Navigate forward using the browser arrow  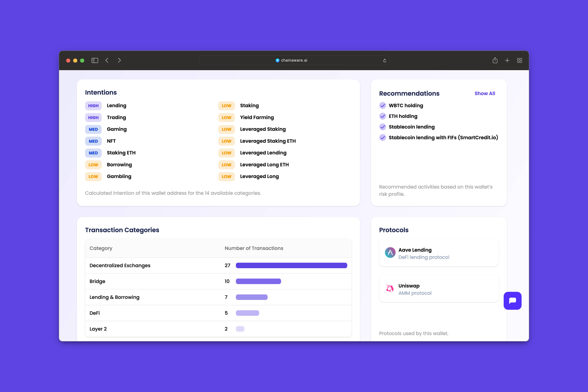pos(119,60)
